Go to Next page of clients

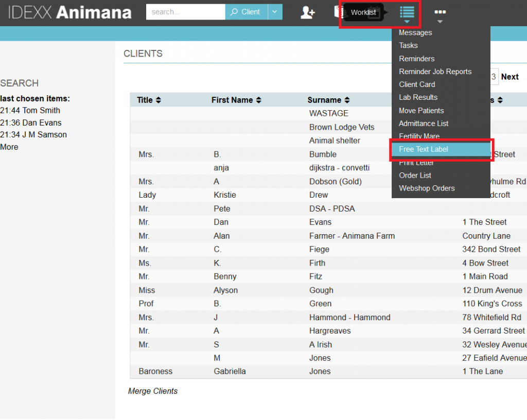coord(510,77)
